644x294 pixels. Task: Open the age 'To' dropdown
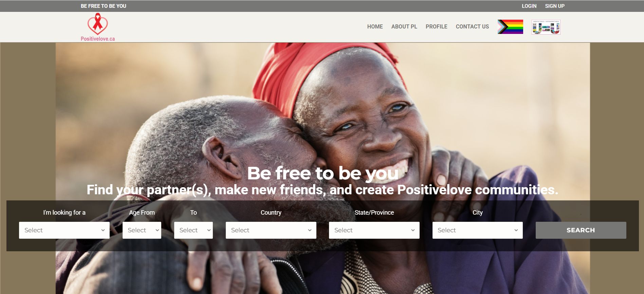pos(194,230)
